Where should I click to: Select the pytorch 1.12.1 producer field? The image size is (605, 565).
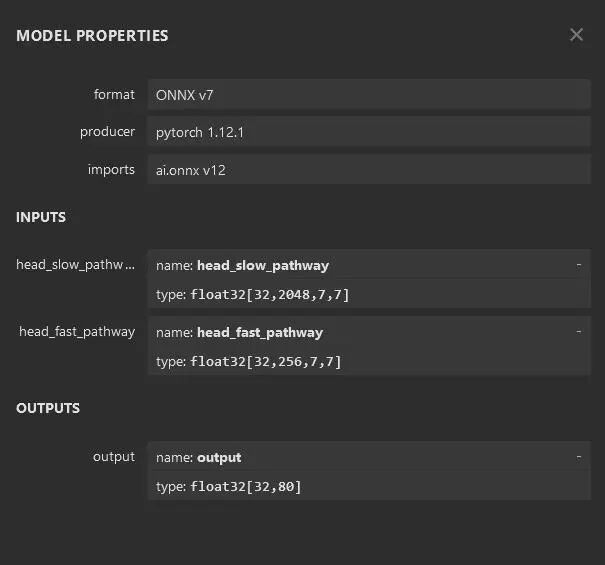point(368,132)
